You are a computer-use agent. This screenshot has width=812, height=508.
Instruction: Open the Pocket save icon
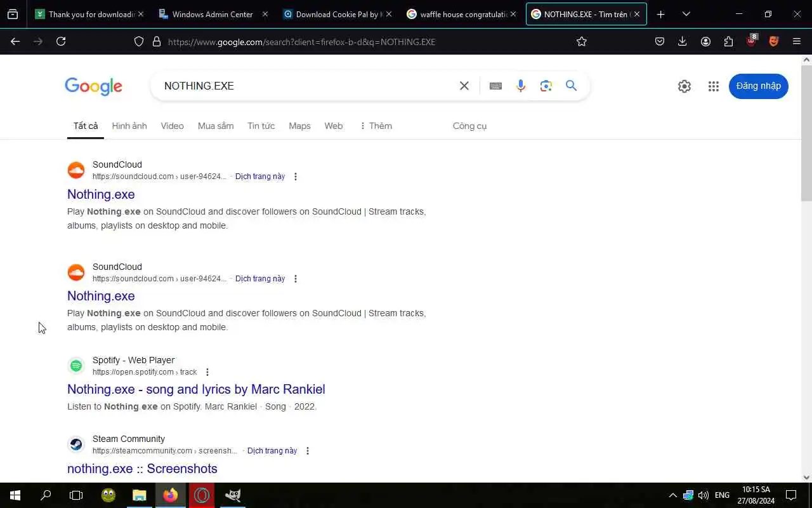click(x=660, y=41)
